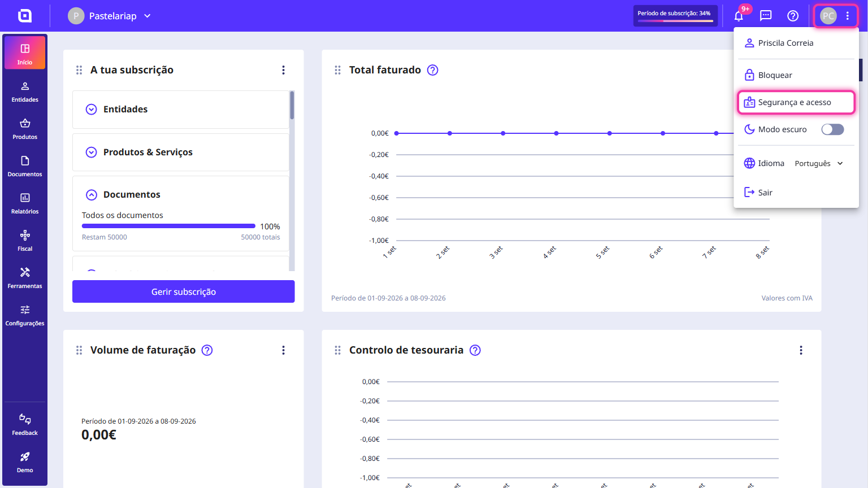Click Total faturado period text
Viewport: 868px width, 488px height.
pos(388,298)
